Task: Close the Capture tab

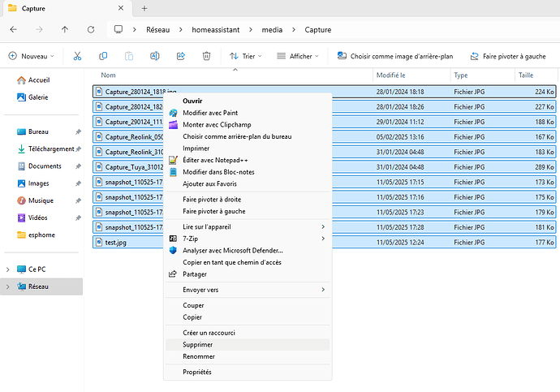Action: 121,8
